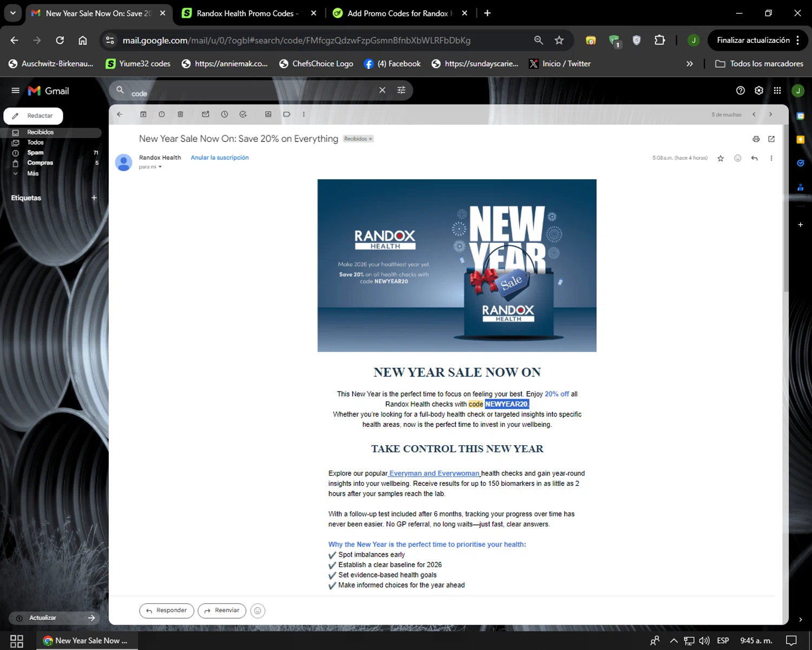Viewport: 812px width, 650px height.
Task: Create a new label next to Etiquetas
Action: [94, 198]
